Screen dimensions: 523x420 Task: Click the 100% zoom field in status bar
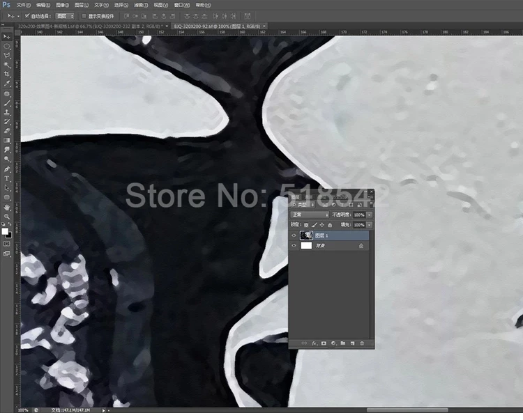pos(23,410)
